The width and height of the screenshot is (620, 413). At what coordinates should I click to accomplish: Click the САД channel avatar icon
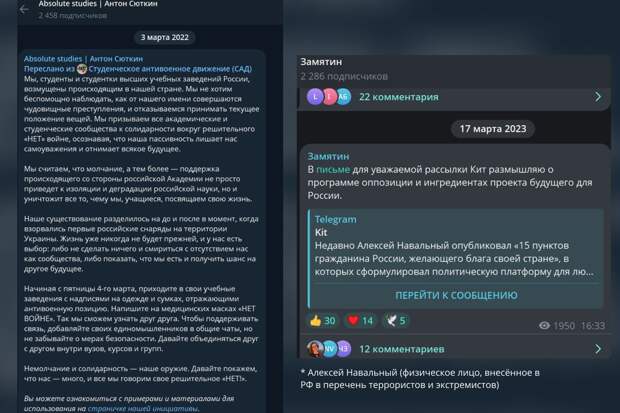(x=82, y=69)
